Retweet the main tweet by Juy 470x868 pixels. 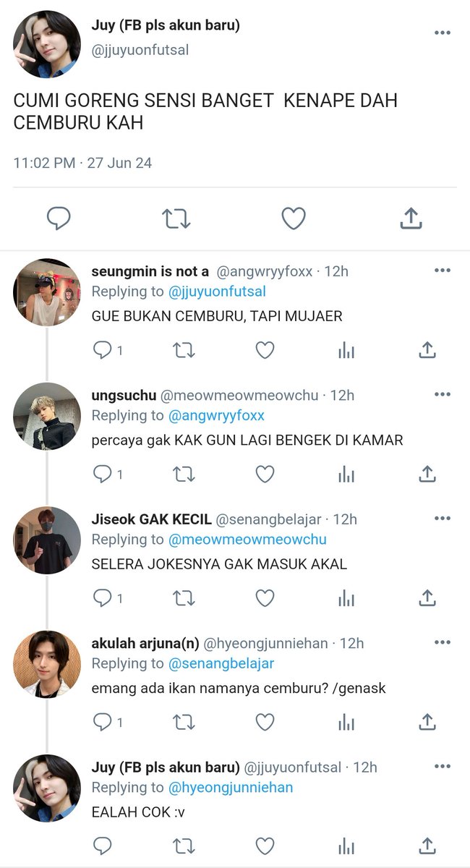pos(176,218)
